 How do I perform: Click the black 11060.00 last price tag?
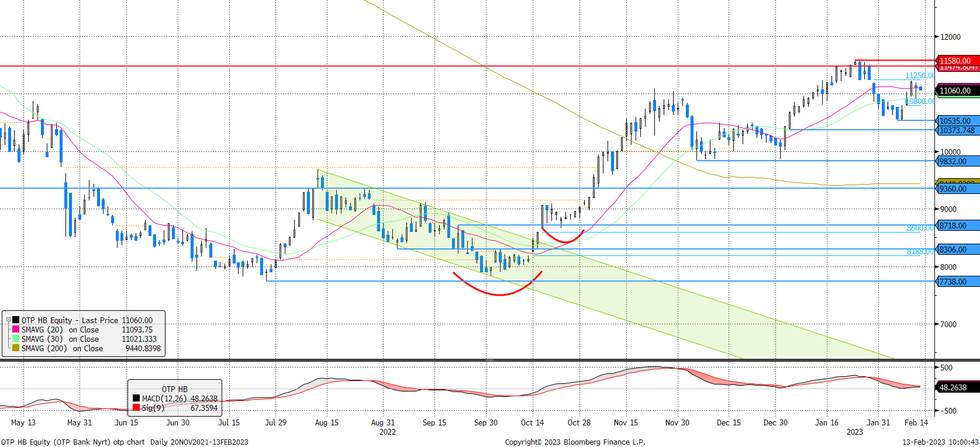(x=958, y=91)
